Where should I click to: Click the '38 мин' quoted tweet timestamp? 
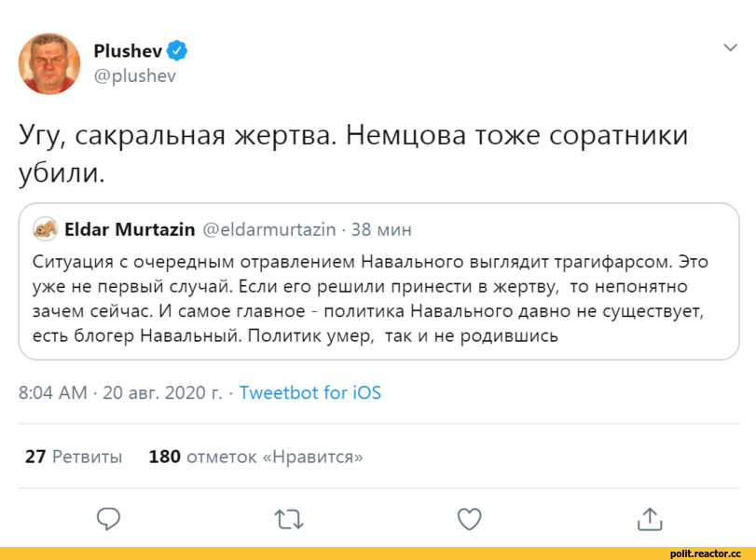(381, 228)
